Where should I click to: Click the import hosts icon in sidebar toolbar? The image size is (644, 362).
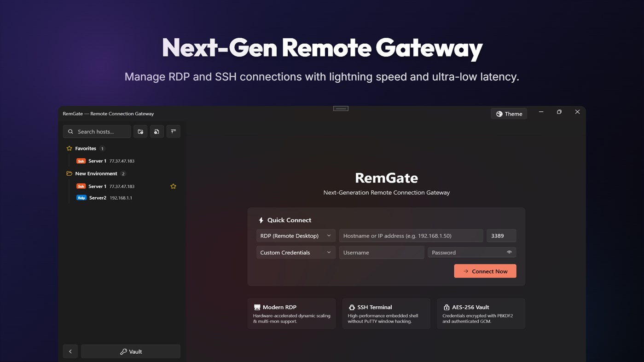point(157,132)
